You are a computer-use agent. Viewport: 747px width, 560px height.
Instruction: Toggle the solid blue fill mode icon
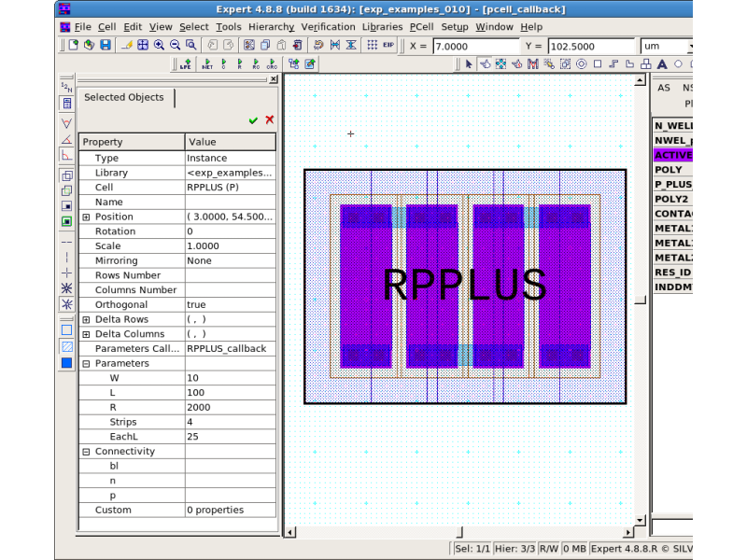tap(66, 363)
